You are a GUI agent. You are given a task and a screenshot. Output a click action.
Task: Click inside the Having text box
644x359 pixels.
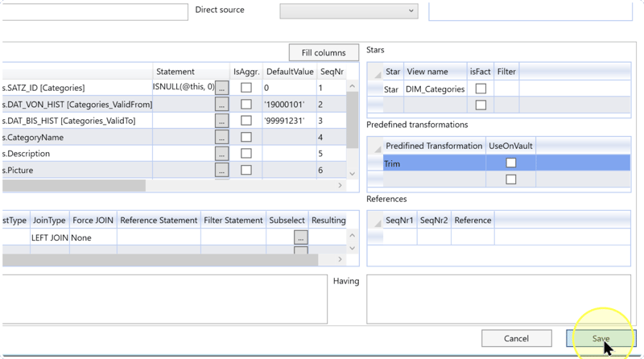pyautogui.click(x=498, y=299)
